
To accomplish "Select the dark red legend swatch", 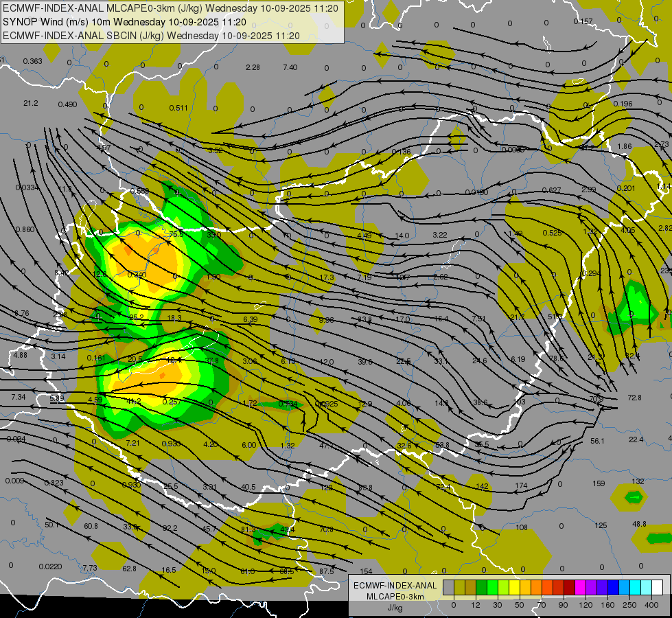I will pyautogui.click(x=569, y=587).
